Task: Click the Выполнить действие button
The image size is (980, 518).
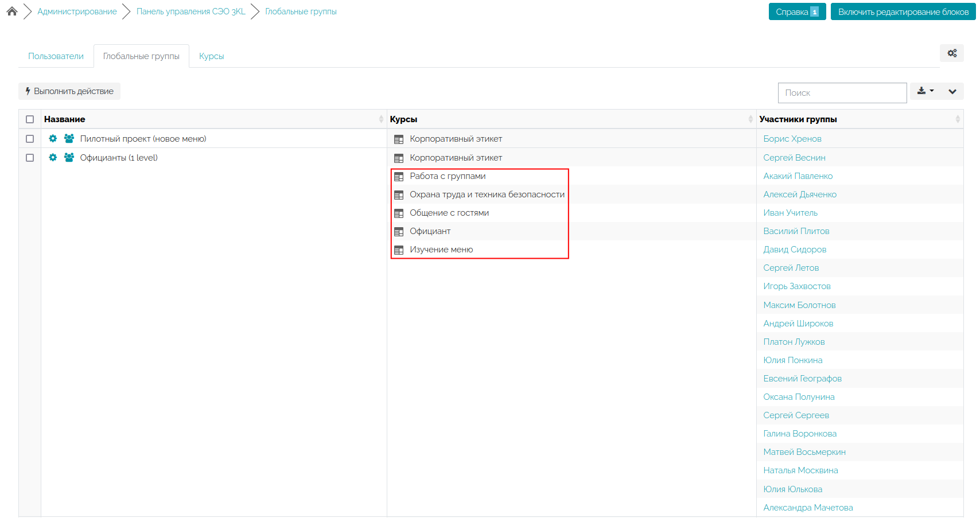Action: point(69,91)
